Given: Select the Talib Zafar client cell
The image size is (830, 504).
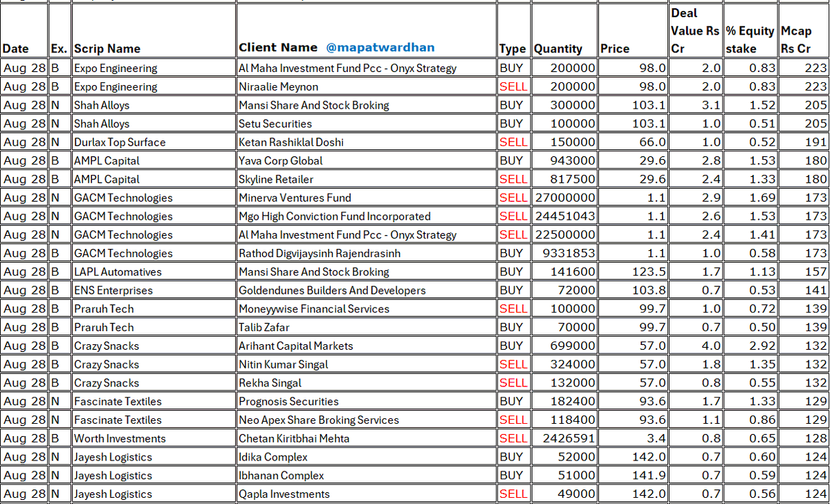Looking at the screenshot, I should pyautogui.click(x=366, y=327).
